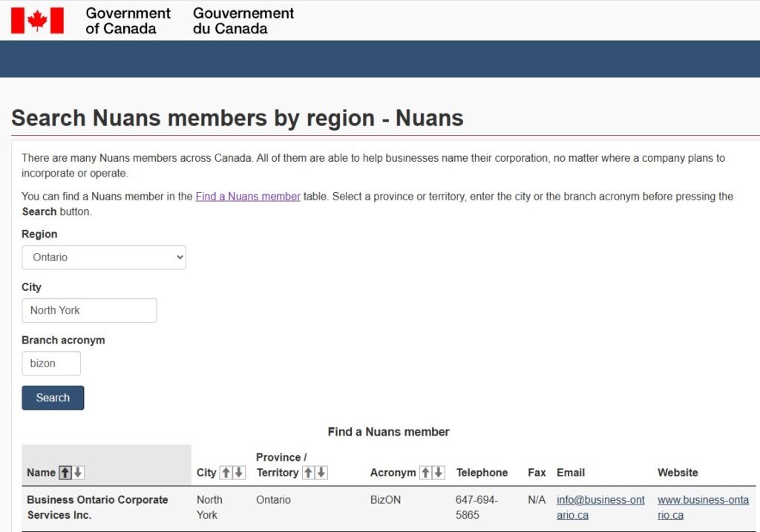Viewport: 760px width, 532px height.
Task: Sort City column descending with the down arrow
Action: click(239, 473)
